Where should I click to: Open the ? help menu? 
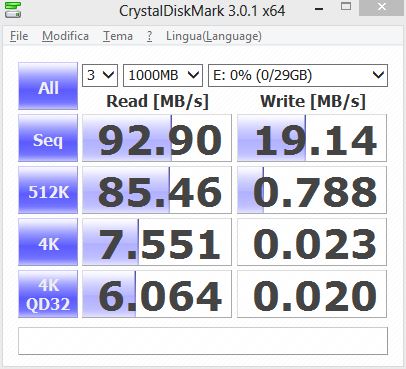pyautogui.click(x=150, y=36)
